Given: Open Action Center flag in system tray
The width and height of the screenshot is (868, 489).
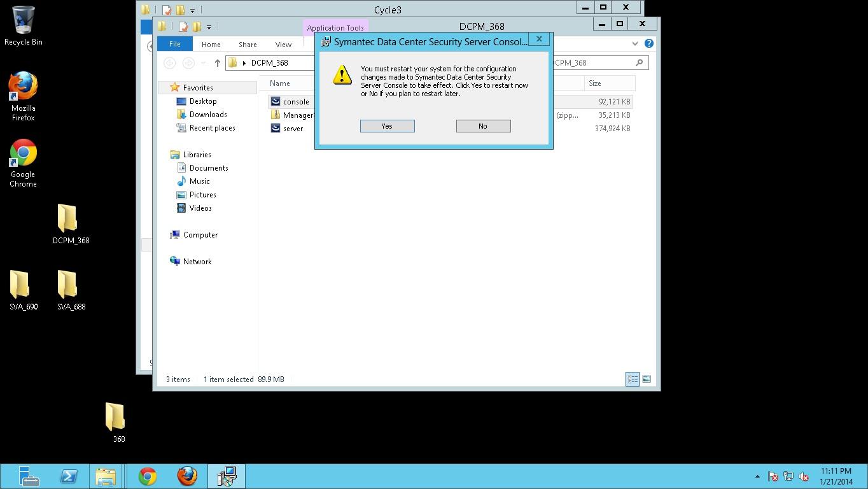Looking at the screenshot, I should 773,476.
